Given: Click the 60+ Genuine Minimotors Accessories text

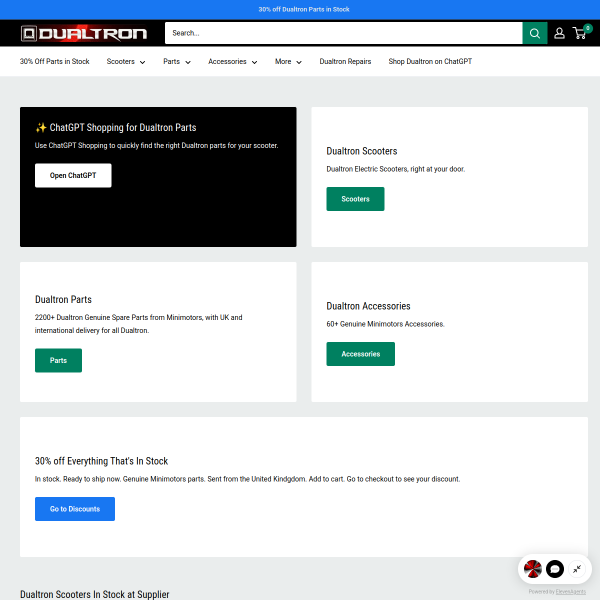Looking at the screenshot, I should 385,324.
